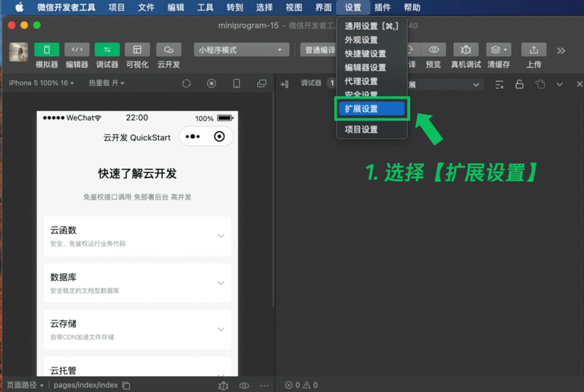Open cloud development (云开发) console
The image size is (584, 392).
click(x=168, y=50)
